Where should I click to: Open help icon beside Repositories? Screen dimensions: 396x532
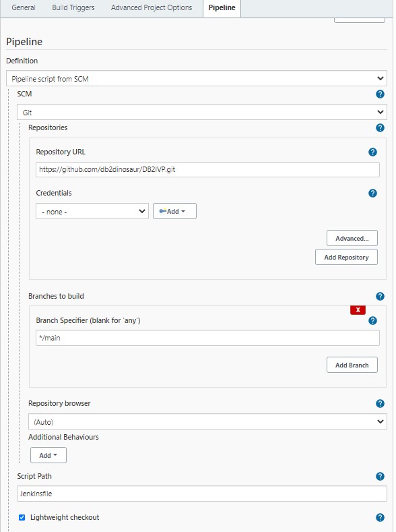(x=380, y=128)
